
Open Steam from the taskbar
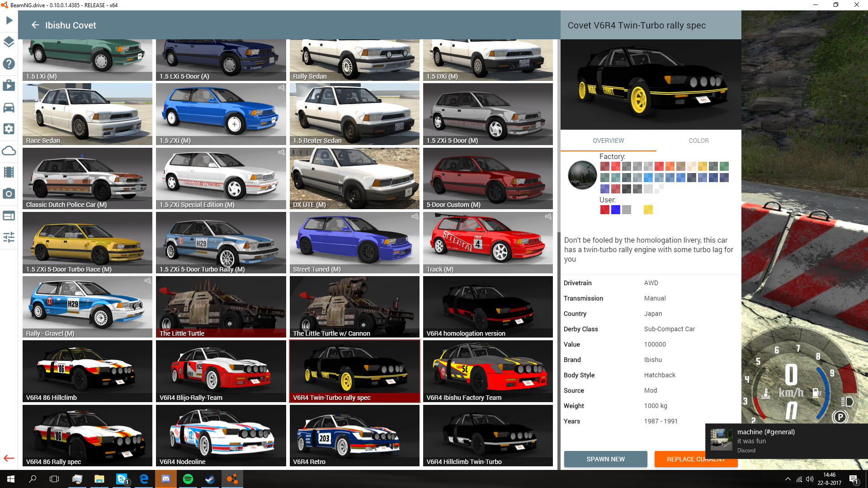[210, 479]
